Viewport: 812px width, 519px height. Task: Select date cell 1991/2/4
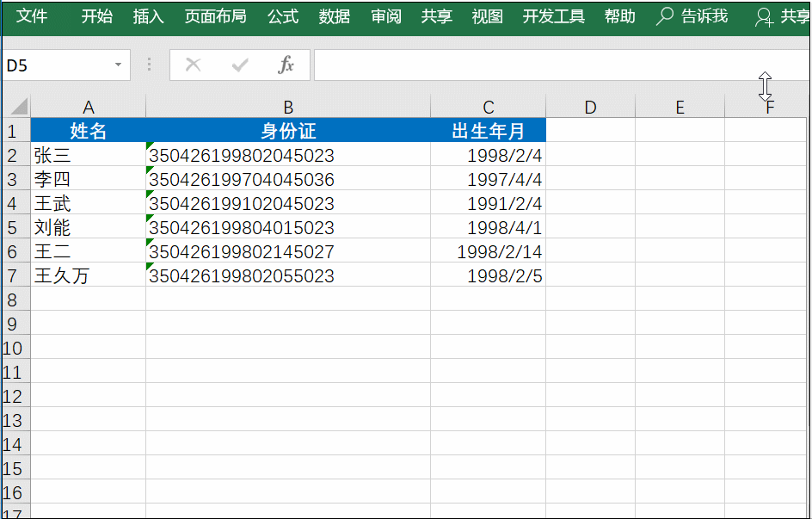488,202
